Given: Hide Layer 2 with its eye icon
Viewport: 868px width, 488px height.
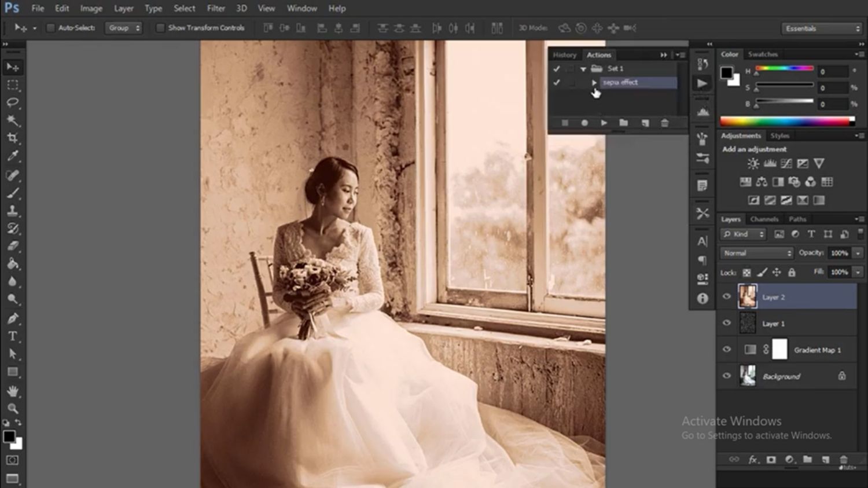Looking at the screenshot, I should (727, 296).
